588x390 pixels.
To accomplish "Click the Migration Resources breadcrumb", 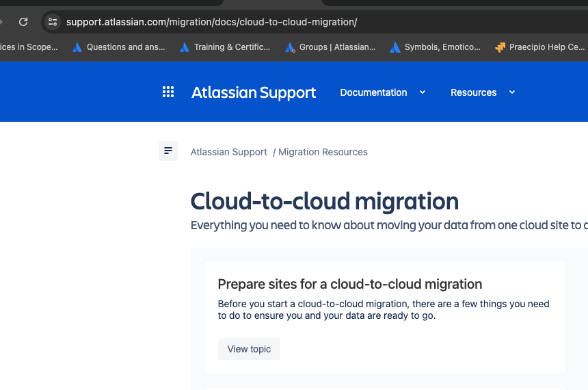I will click(x=323, y=152).
